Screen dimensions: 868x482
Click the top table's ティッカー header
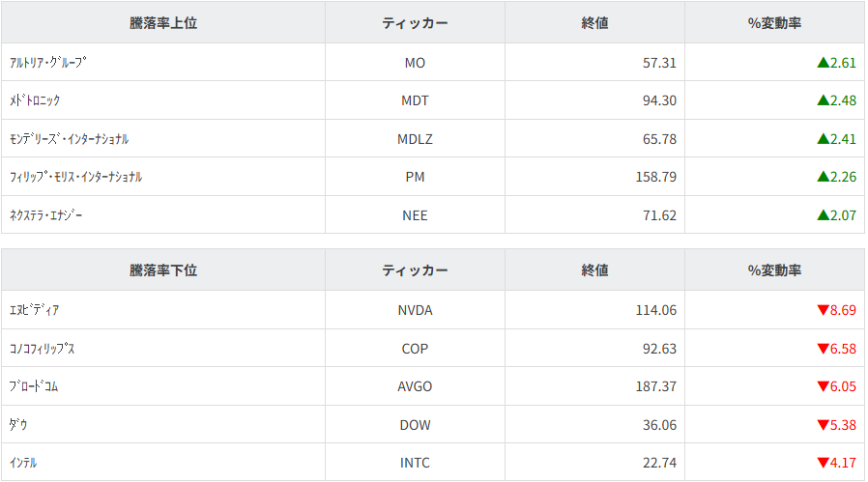(x=415, y=23)
